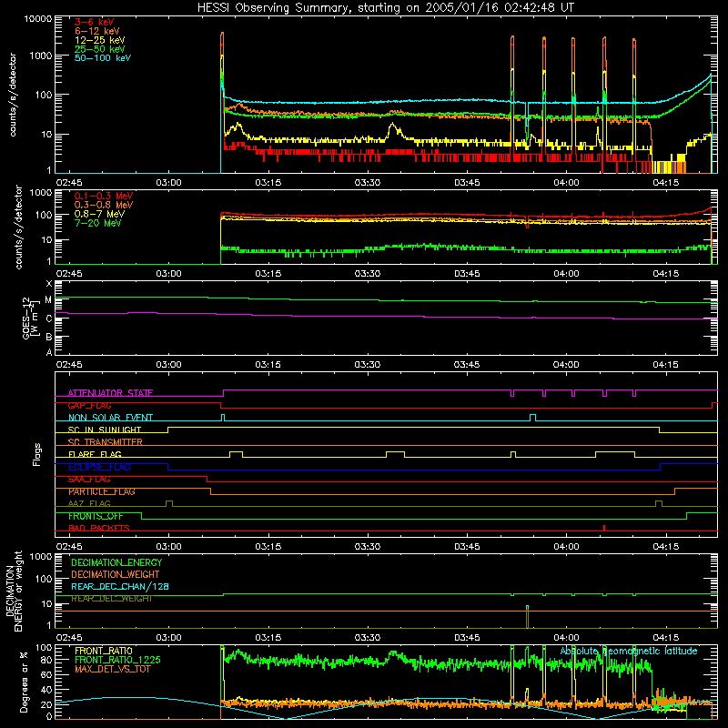Click the FRONT_RATIO_1225 legend label
Viewport: 728px width, 728px height.
(x=117, y=660)
